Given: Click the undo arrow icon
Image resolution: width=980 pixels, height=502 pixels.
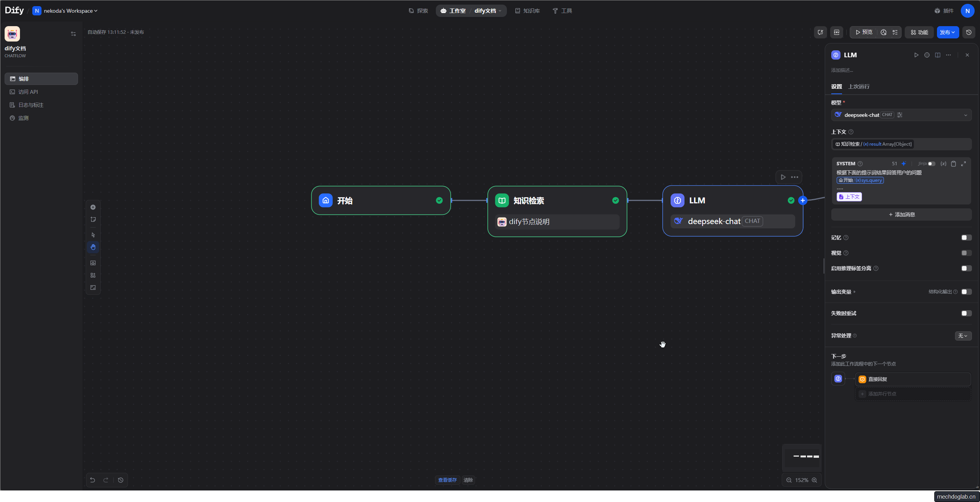Looking at the screenshot, I should pos(93,480).
